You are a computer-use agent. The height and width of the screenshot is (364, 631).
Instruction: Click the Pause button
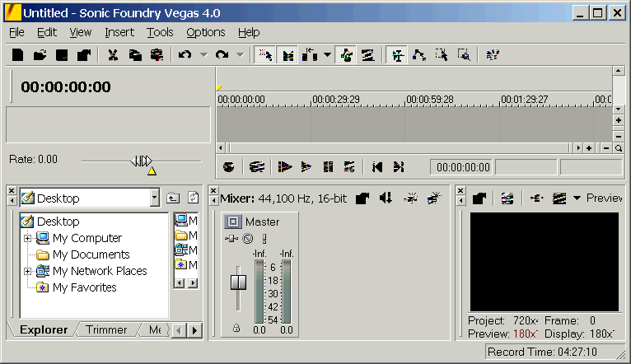point(328,166)
